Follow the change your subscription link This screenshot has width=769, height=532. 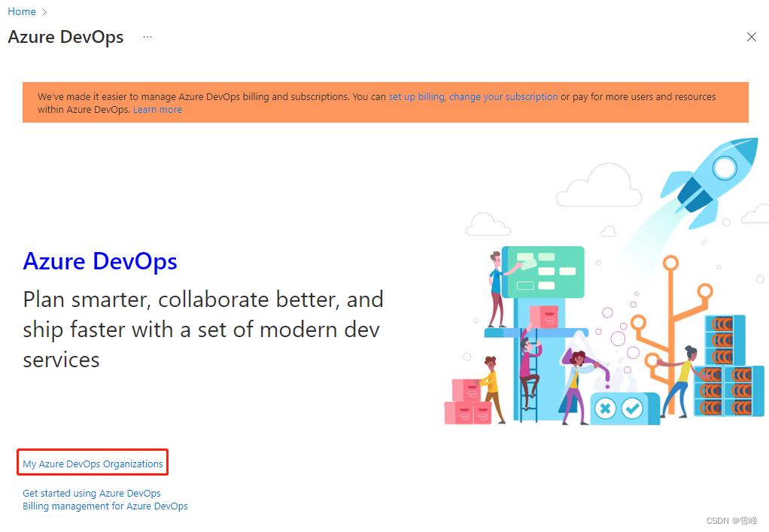click(x=503, y=96)
